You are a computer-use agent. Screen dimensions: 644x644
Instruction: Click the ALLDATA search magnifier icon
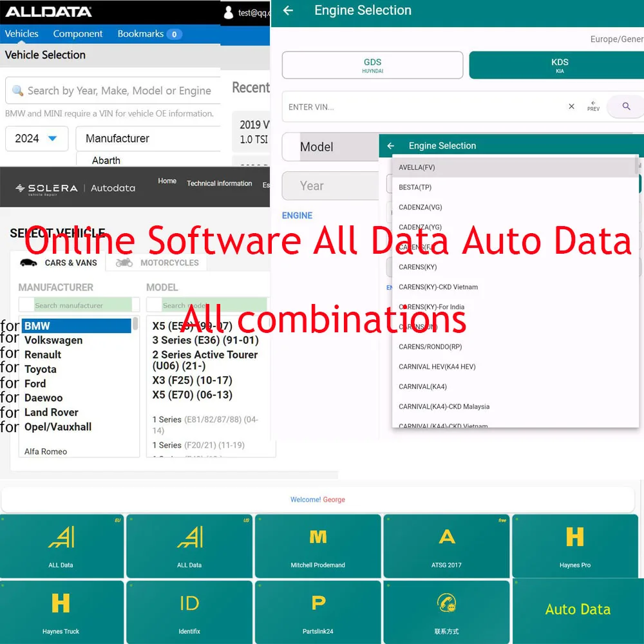[17, 90]
